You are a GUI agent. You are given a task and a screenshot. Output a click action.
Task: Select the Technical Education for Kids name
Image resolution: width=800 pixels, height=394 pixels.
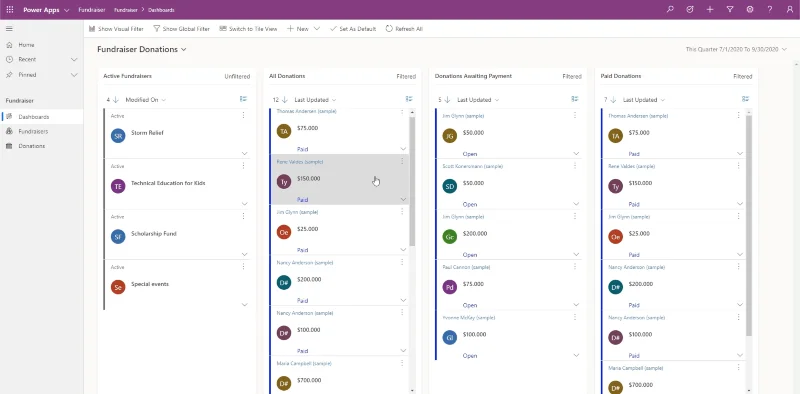click(168, 183)
